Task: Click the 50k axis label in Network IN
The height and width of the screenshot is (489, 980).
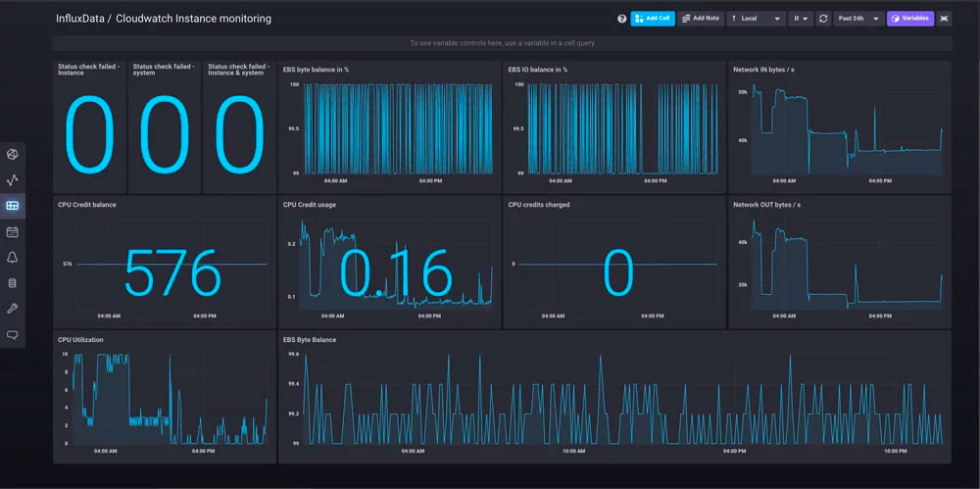Action: [x=743, y=92]
